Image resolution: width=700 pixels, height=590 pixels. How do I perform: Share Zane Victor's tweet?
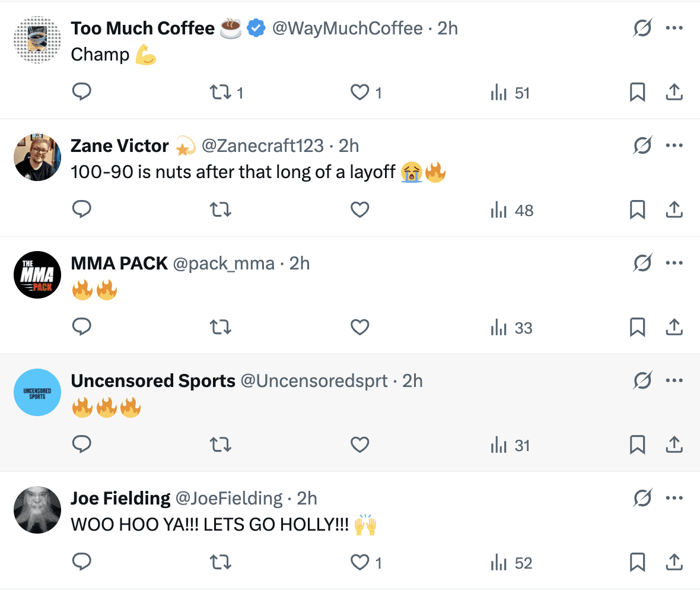[674, 210]
